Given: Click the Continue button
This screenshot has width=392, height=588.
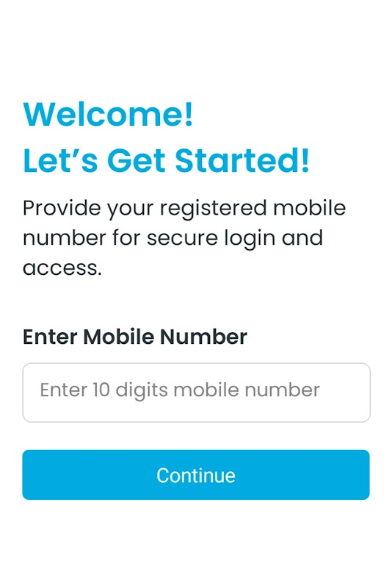Looking at the screenshot, I should point(196,475).
